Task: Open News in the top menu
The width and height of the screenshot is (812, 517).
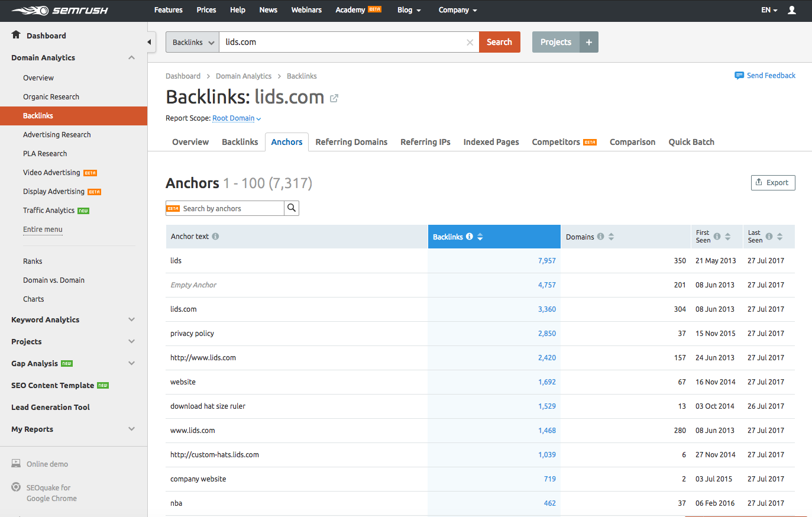Action: click(x=268, y=10)
